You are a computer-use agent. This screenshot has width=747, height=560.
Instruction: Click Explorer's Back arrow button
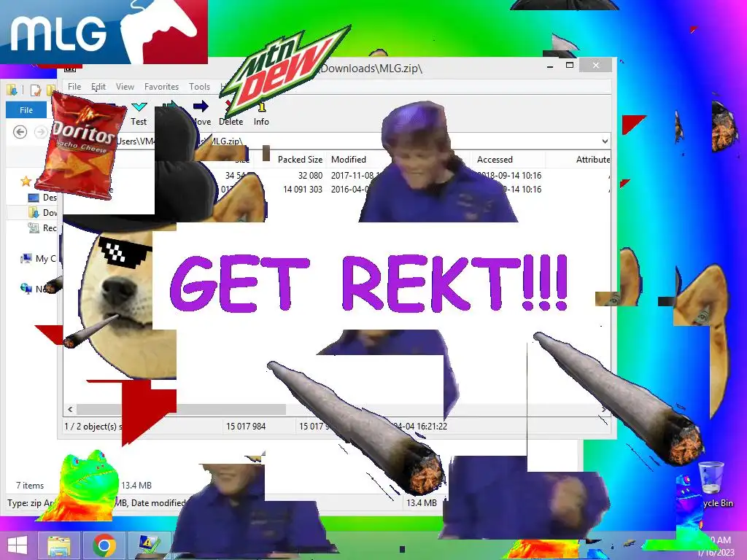click(x=20, y=132)
